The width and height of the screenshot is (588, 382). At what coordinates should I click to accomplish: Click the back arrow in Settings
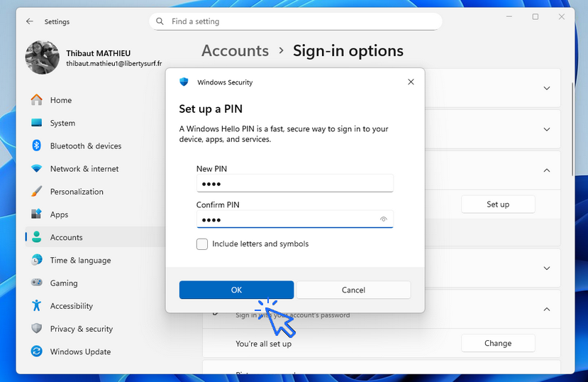tap(30, 21)
